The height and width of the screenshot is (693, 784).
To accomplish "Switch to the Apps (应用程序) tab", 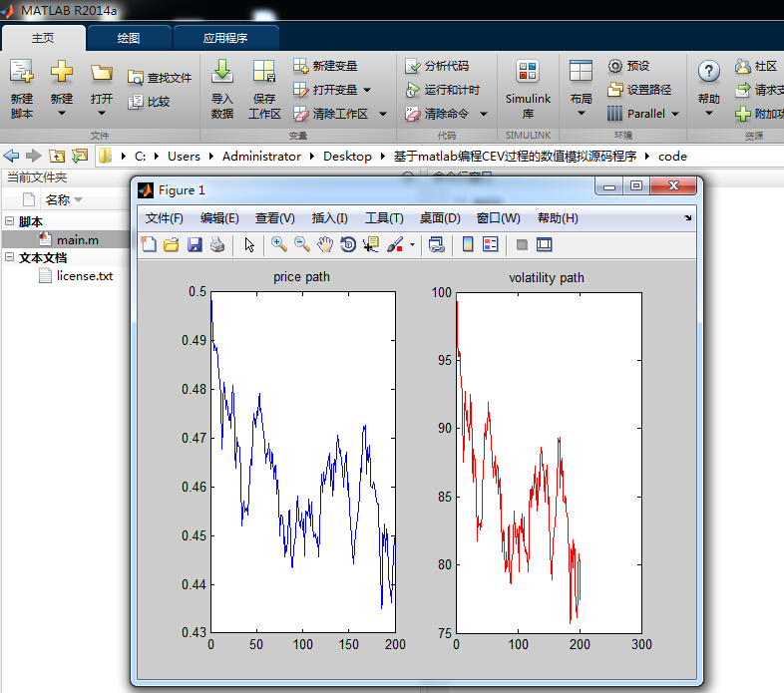I will click(225, 38).
